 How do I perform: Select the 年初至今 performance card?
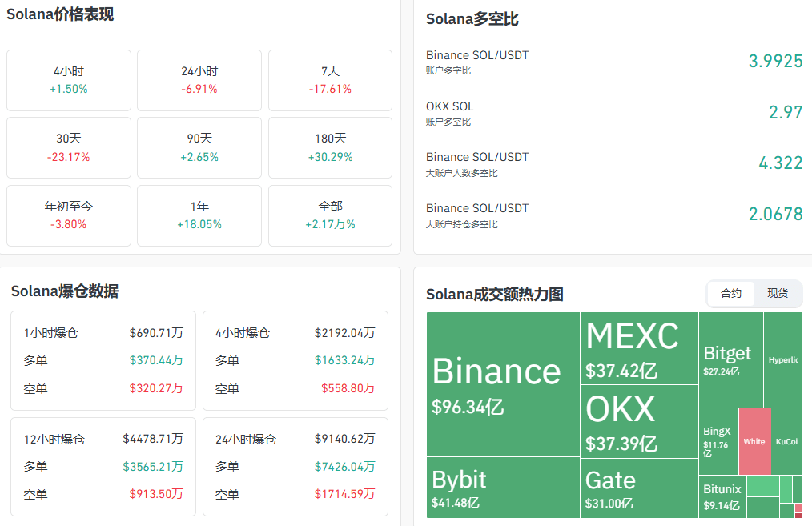(x=69, y=215)
